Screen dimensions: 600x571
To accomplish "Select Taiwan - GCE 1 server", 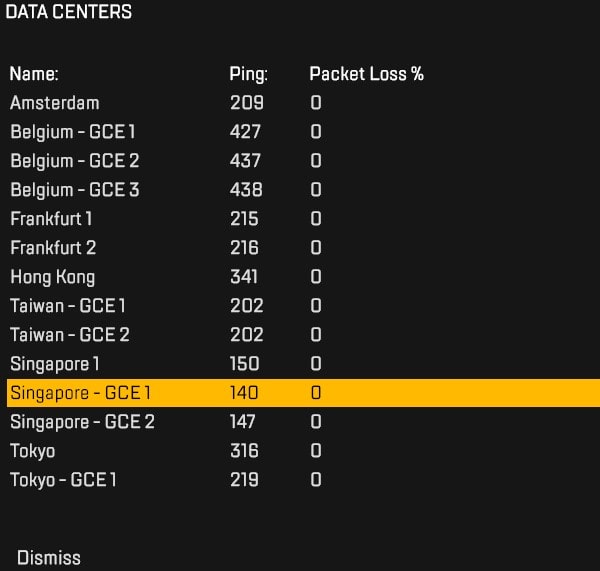I will 67,306.
